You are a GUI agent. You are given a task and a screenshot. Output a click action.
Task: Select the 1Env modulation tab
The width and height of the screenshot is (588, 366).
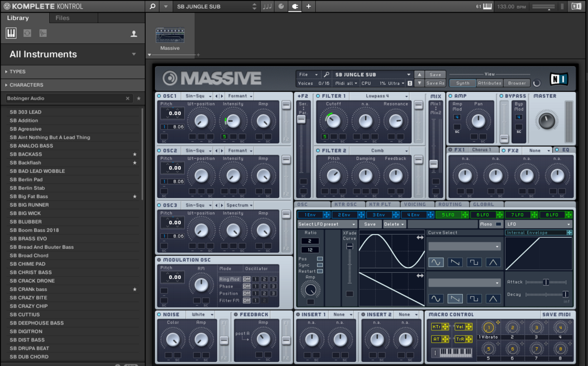[x=310, y=215]
